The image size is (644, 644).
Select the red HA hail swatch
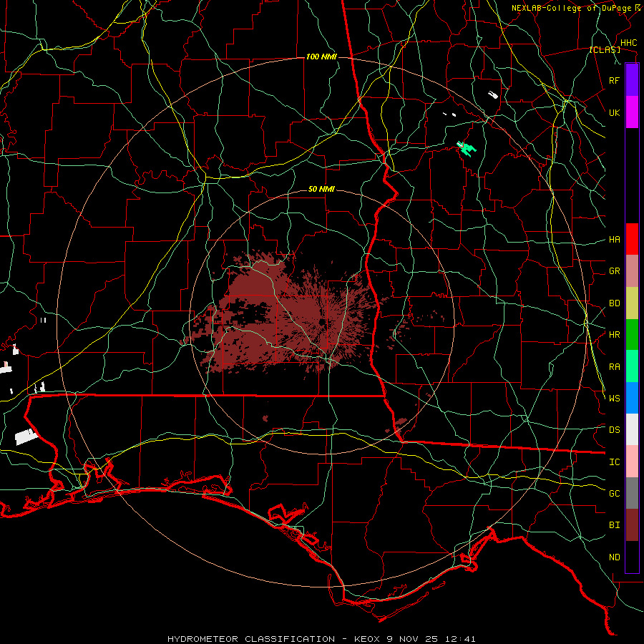click(632, 239)
